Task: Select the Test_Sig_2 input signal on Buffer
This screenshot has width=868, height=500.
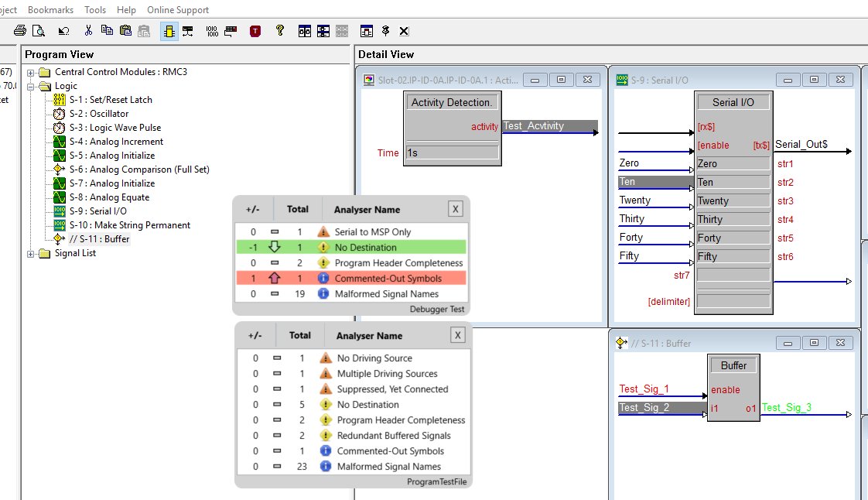Action: coord(661,408)
